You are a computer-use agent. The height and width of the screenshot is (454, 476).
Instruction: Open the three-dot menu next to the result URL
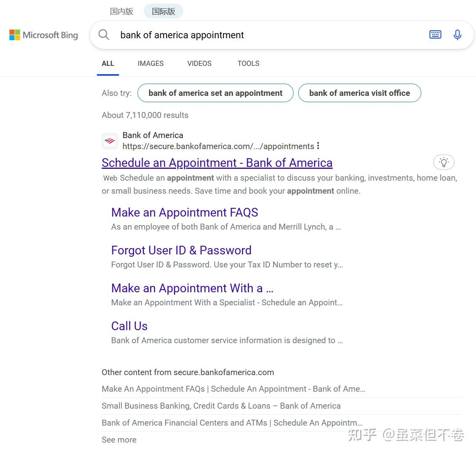(x=318, y=146)
